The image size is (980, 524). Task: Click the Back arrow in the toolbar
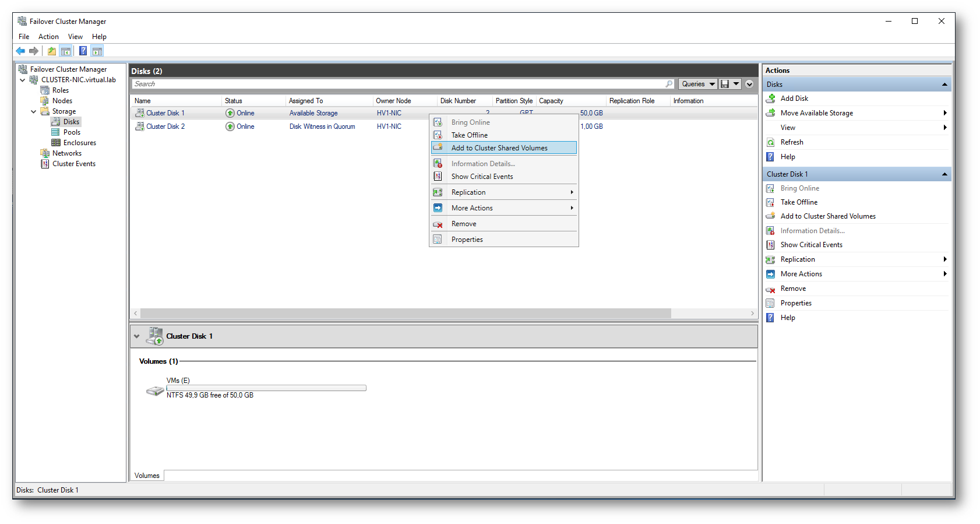tap(20, 51)
